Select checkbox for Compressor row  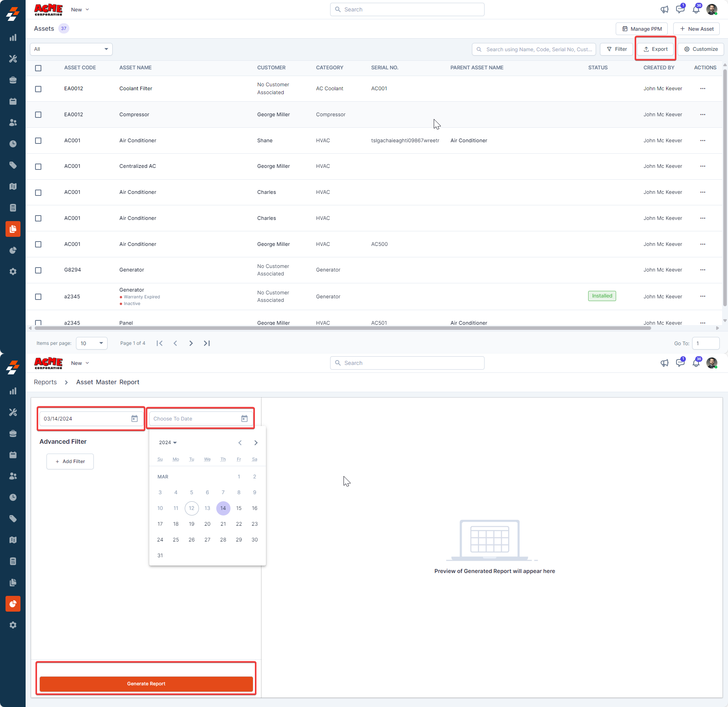(x=38, y=115)
